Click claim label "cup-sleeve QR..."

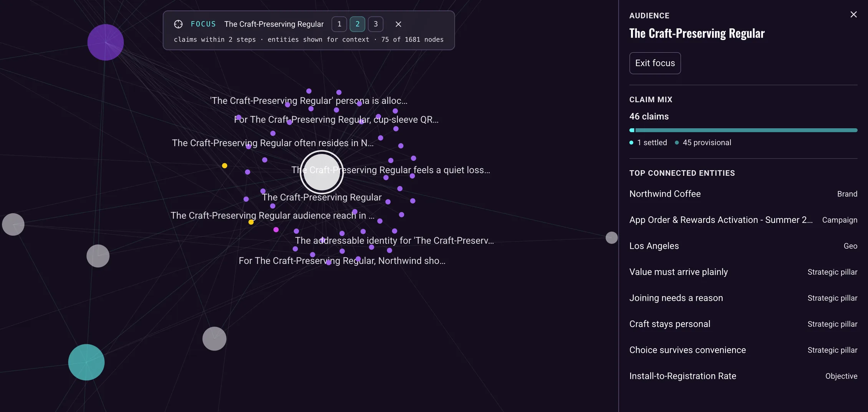pos(336,120)
